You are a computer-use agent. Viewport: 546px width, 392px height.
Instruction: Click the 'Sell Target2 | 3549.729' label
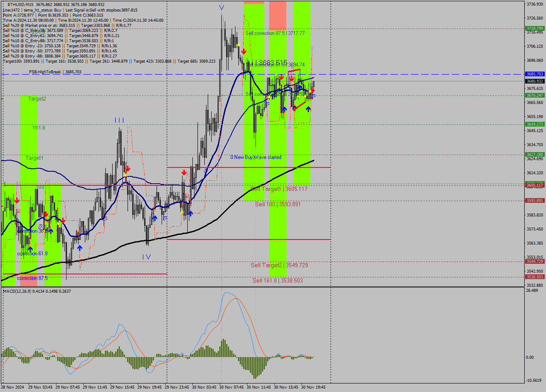tap(279, 265)
